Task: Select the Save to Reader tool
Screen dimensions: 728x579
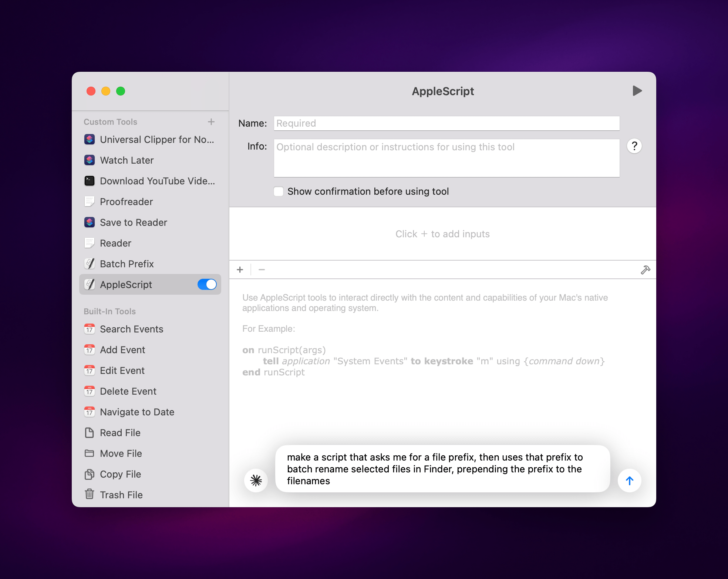Action: pyautogui.click(x=150, y=222)
